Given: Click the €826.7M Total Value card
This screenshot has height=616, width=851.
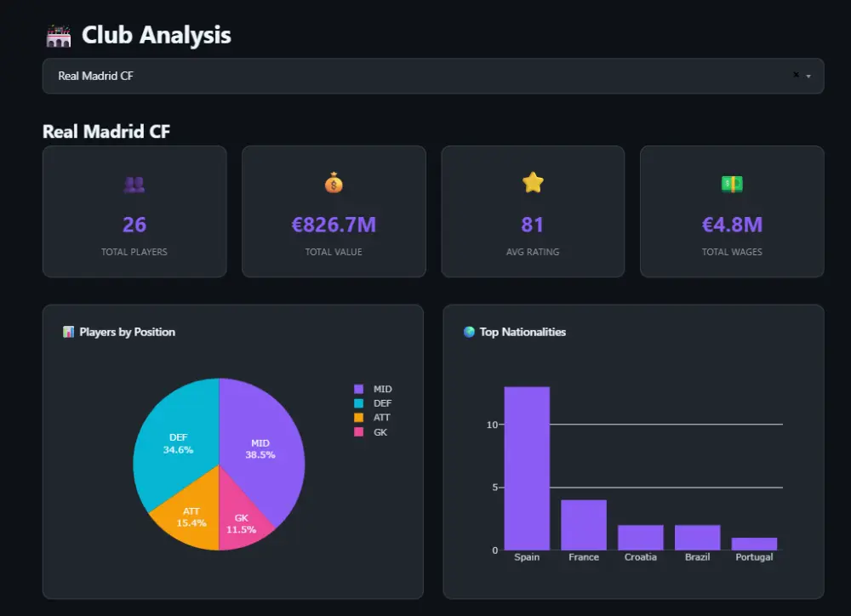Looking at the screenshot, I should pos(334,211).
